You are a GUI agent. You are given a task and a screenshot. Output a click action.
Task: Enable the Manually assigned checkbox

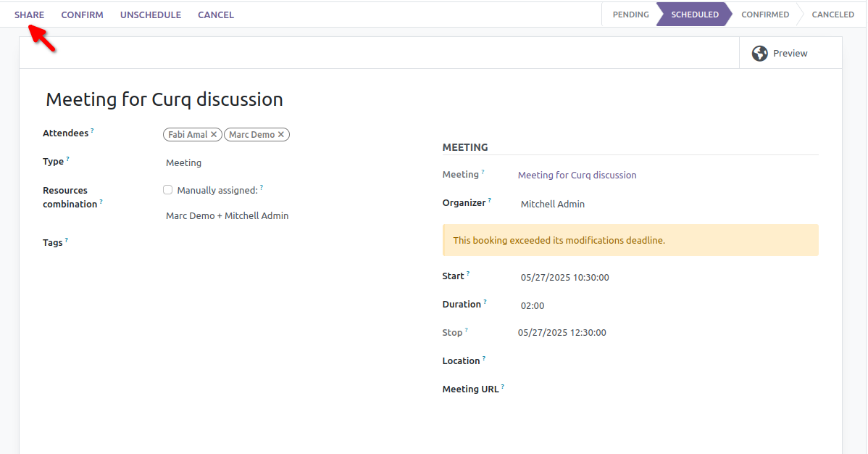pyautogui.click(x=167, y=190)
